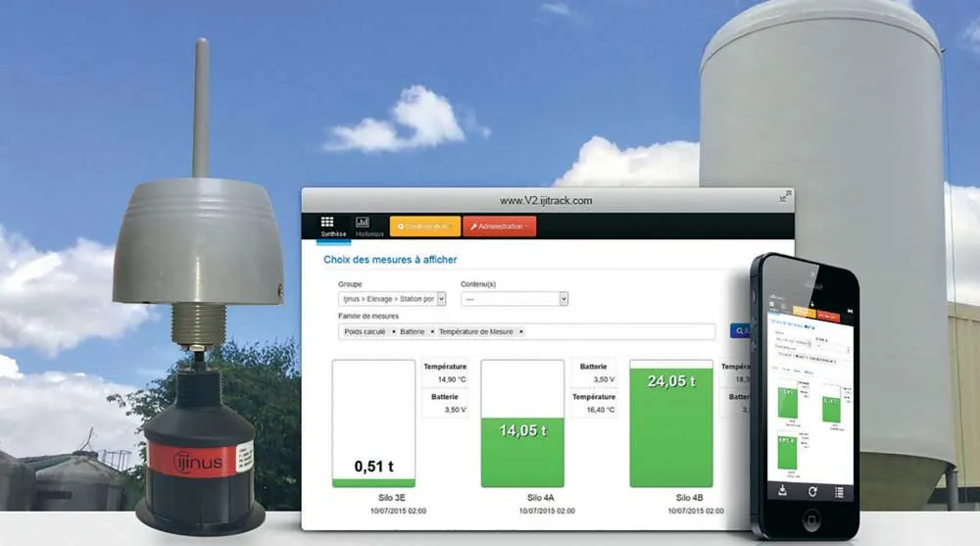Screen dimensions: 980x546
Task: Tap the list menu icon on phone
Action: click(x=840, y=491)
